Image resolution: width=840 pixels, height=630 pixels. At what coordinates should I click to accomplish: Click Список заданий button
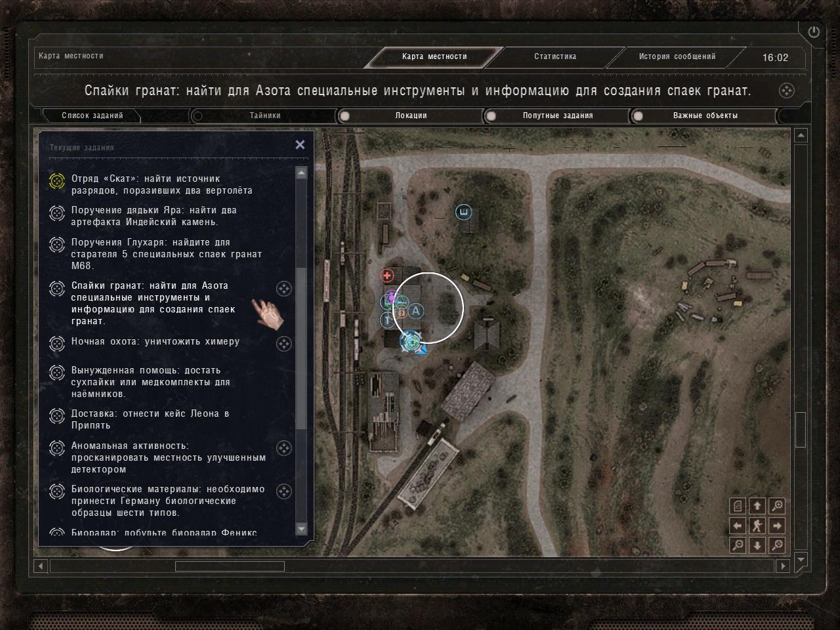click(93, 115)
